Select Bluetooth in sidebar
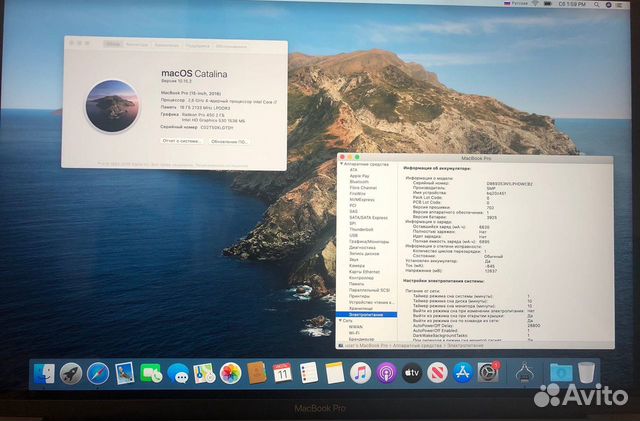The width and height of the screenshot is (640, 421). (359, 182)
